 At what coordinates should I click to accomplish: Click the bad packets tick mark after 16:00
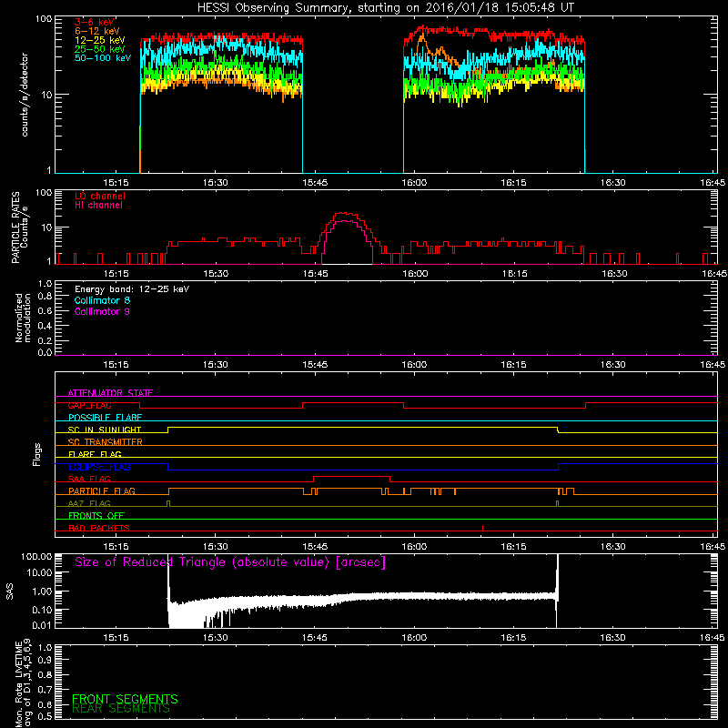[x=483, y=528]
